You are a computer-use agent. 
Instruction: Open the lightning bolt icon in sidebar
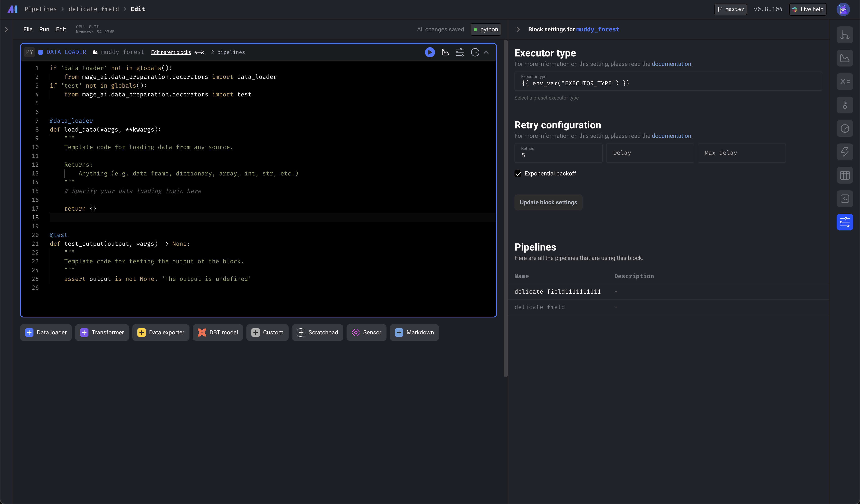845,152
